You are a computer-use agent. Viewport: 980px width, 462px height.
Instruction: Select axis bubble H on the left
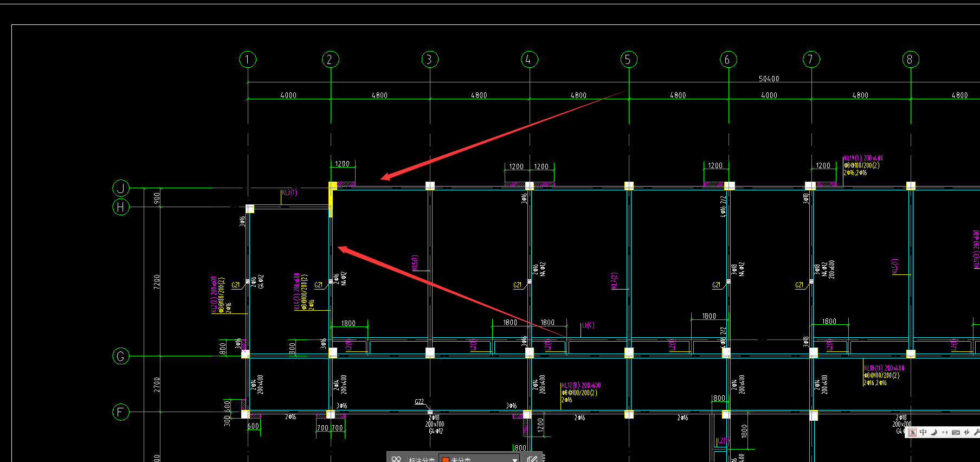tap(121, 207)
